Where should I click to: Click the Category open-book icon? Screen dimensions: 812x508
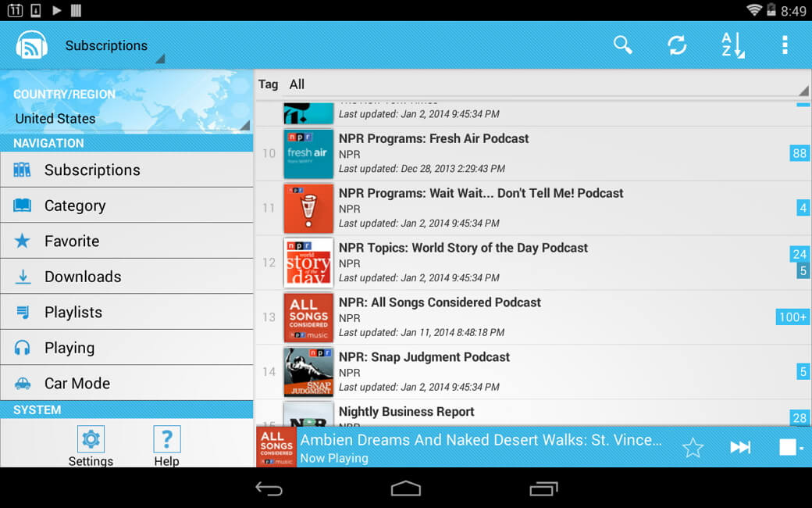coord(22,206)
